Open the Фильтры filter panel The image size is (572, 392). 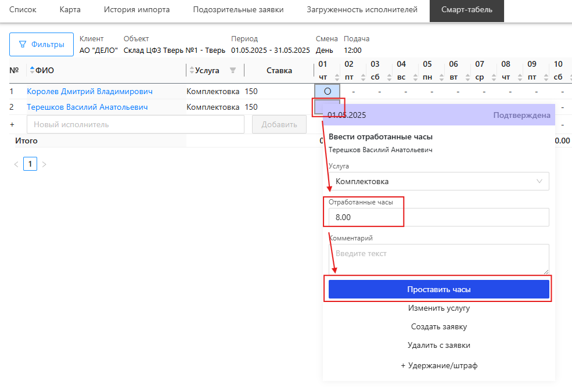click(x=41, y=44)
